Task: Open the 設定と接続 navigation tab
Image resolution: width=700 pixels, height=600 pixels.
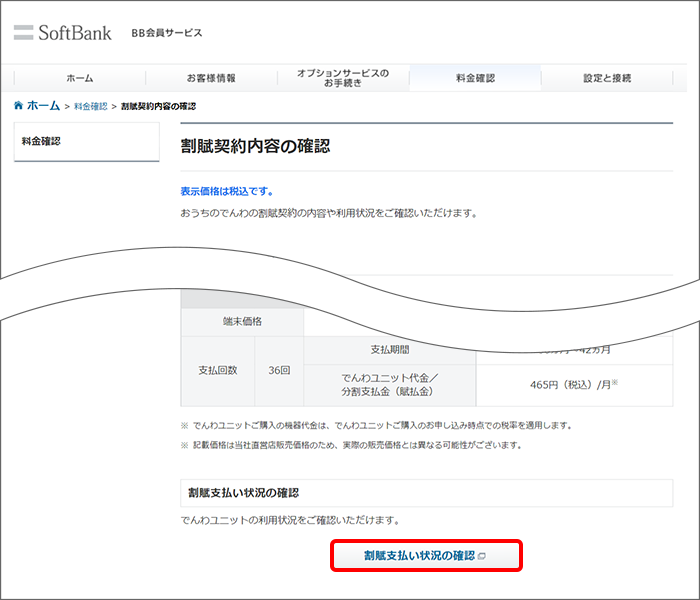Action: pos(607,78)
